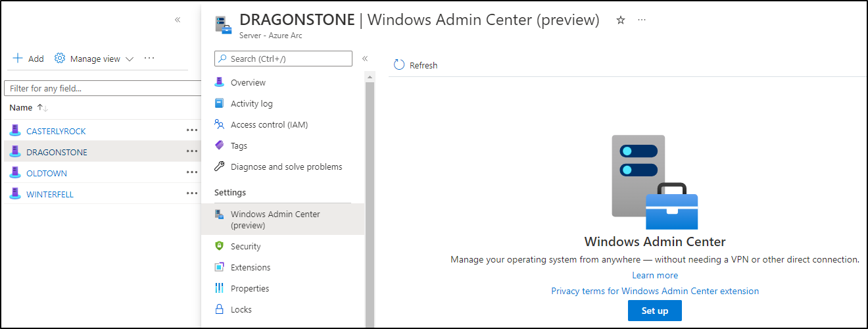
Task: Open Privacy terms for Windows Admin Center extension
Action: point(655,291)
